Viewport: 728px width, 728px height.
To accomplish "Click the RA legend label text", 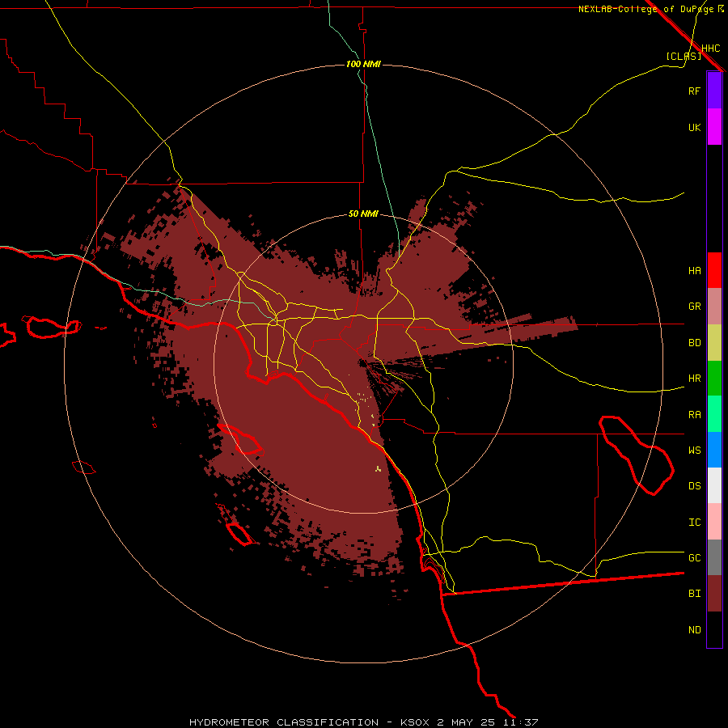I will (694, 415).
